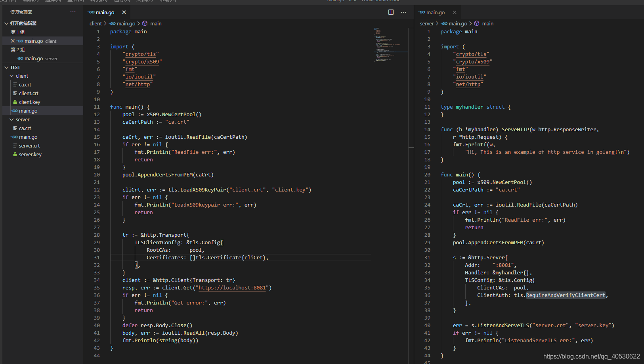Click RequireAndVerifyClientCert in server code

point(566,295)
